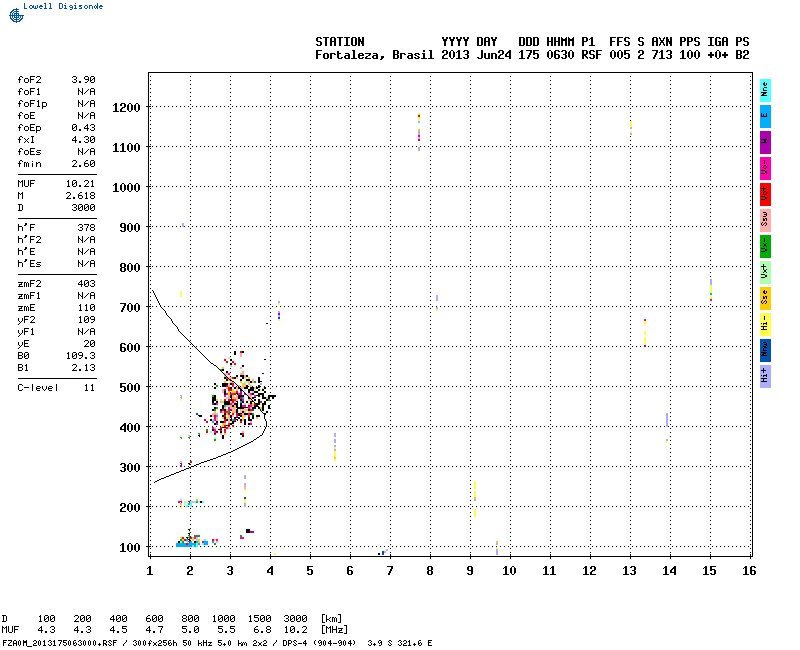This screenshot has height=650, width=800.
Task: Click the C-level value 11
Action: coord(89,388)
